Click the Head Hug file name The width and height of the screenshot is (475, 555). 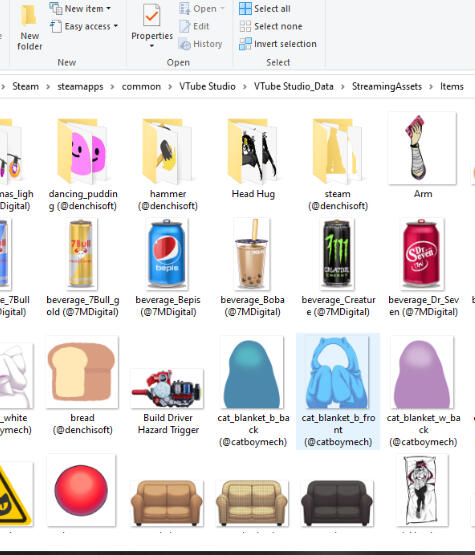tap(253, 194)
